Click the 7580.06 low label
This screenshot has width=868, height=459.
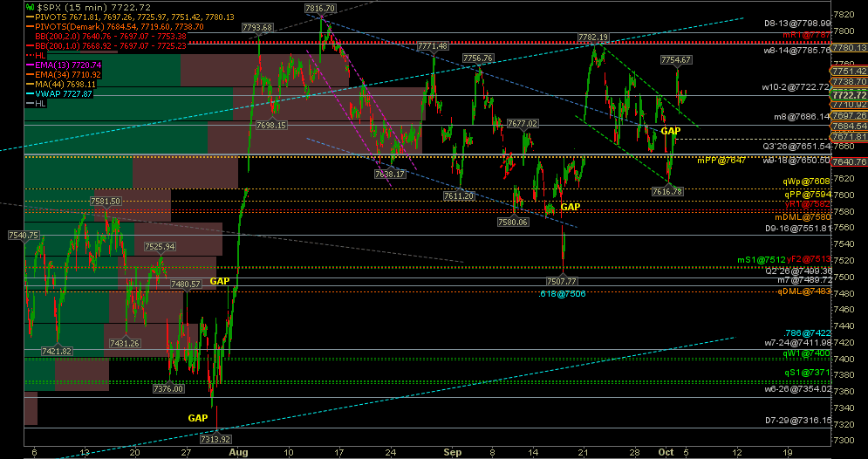(513, 222)
